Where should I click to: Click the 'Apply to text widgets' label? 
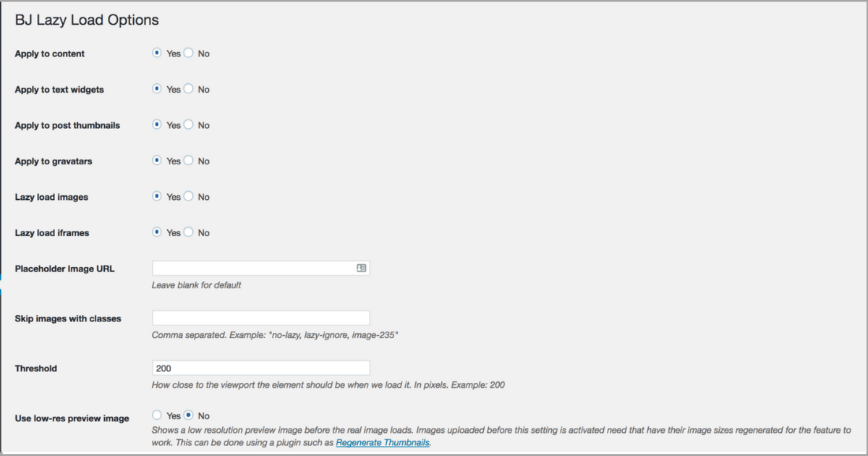[x=59, y=90]
